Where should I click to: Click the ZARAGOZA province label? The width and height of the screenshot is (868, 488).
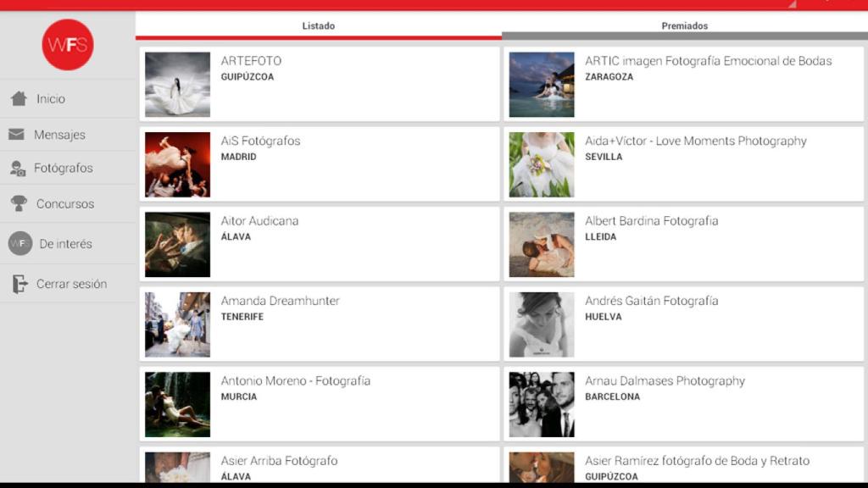[x=609, y=77]
